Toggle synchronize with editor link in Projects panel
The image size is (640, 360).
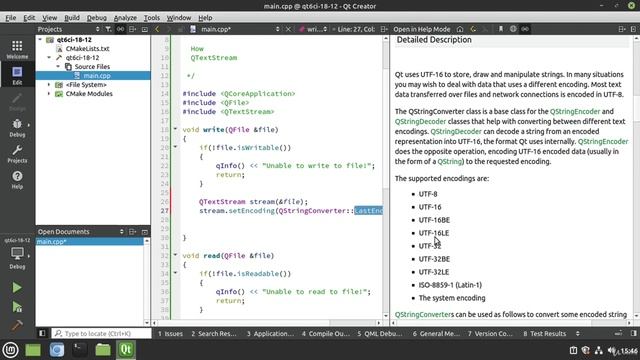click(x=120, y=29)
